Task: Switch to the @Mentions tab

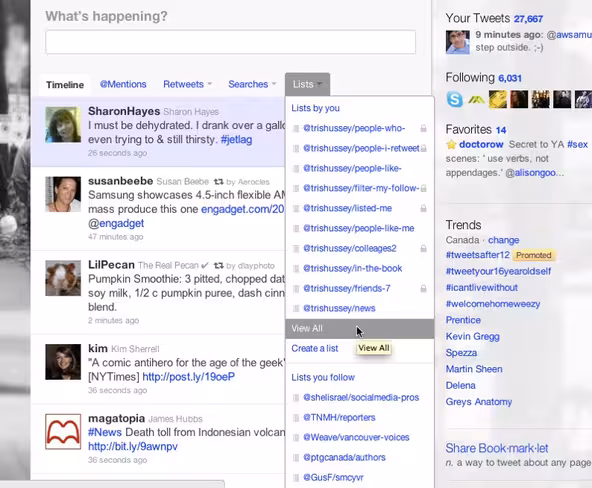Action: (123, 84)
